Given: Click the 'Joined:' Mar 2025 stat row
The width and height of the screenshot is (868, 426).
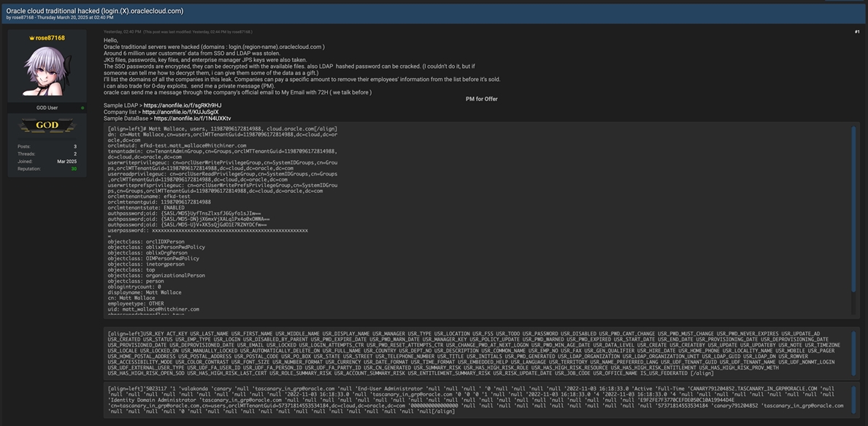Looking at the screenshot, I should pos(47,161).
